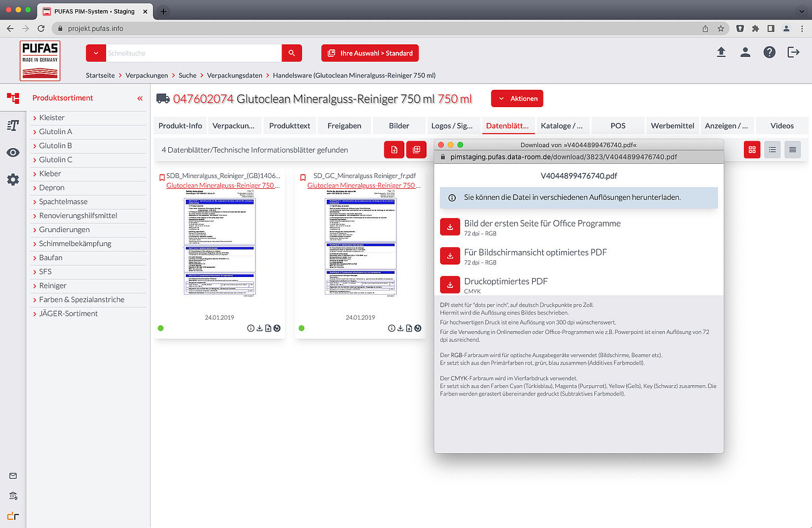Click history icon on SDB_Mineralguss (GB) card
The image size is (812, 528).
tap(277, 328)
